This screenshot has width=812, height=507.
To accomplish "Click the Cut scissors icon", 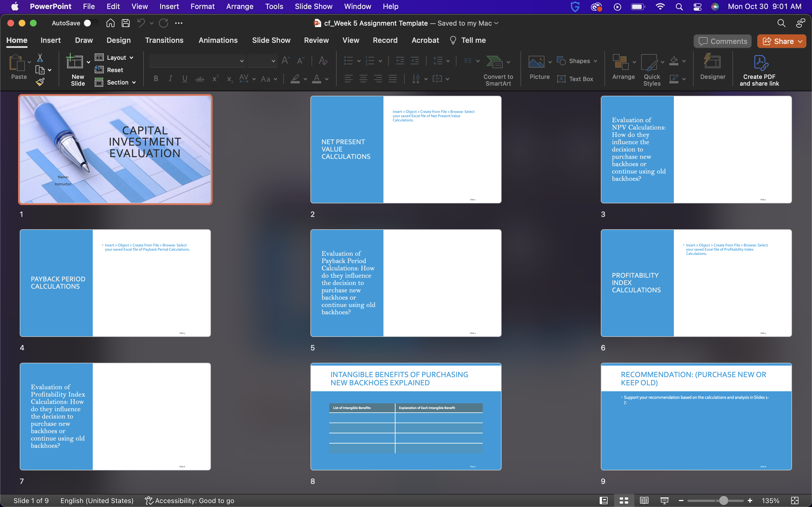I will [x=40, y=58].
